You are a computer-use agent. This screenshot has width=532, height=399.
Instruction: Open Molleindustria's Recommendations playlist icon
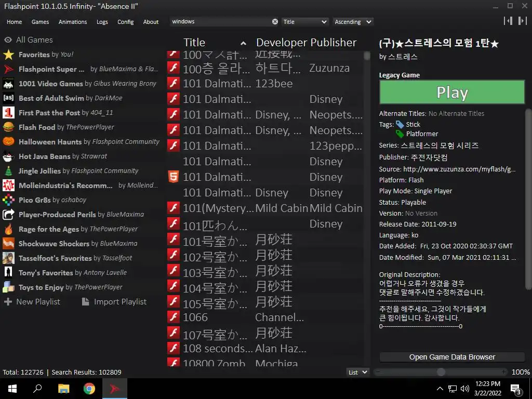[8, 185]
